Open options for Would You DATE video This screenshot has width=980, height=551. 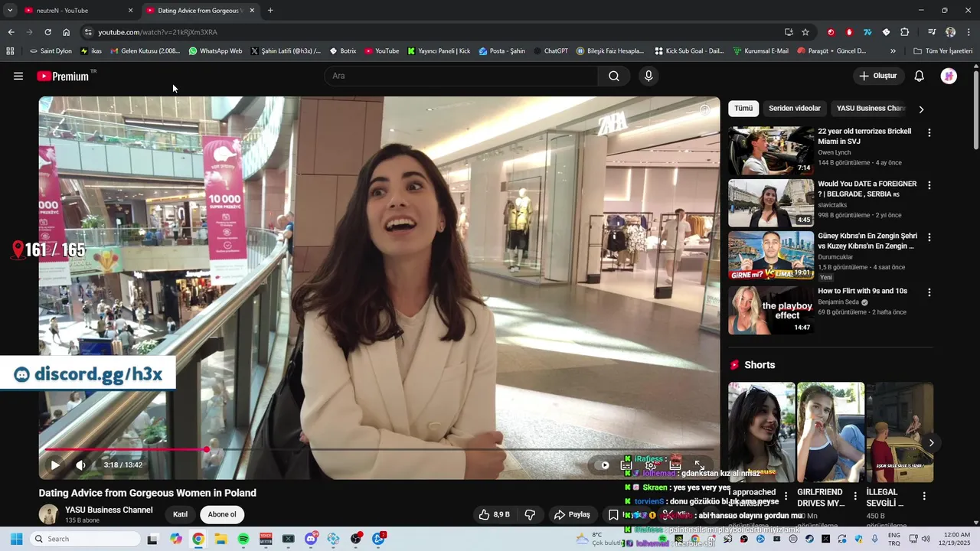click(x=929, y=185)
